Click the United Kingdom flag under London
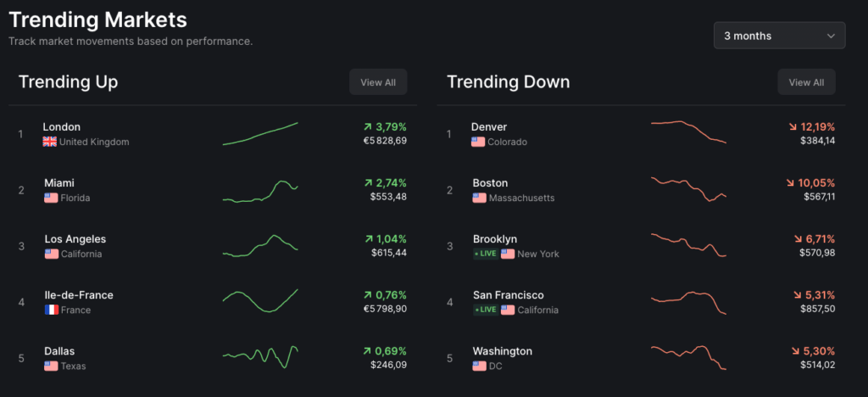868x397 pixels. click(49, 142)
